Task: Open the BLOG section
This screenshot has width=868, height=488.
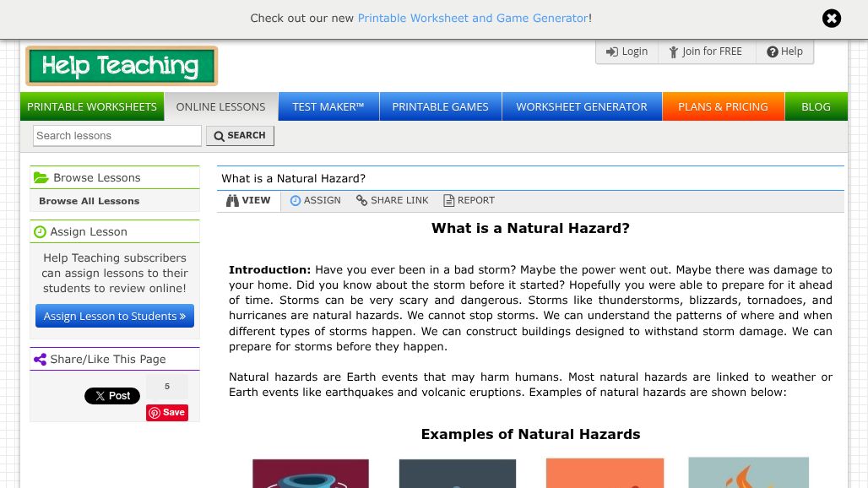Action: 816,106
